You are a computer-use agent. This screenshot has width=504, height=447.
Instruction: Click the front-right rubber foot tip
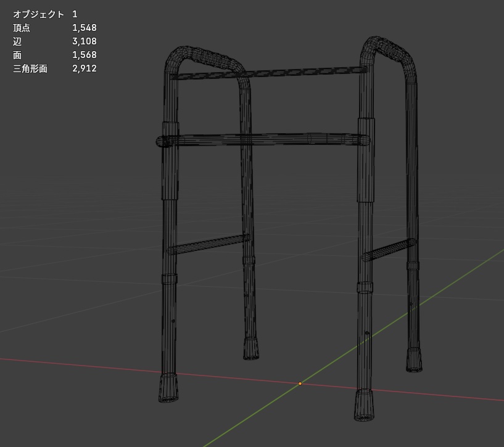pyautogui.click(x=364, y=404)
